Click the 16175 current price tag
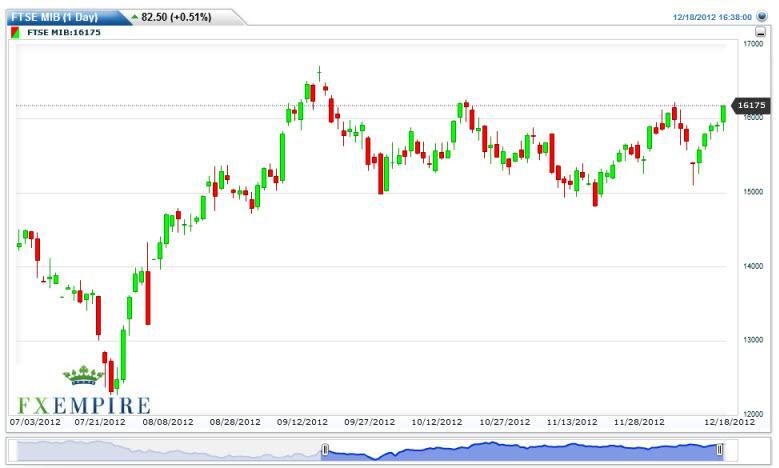 749,105
